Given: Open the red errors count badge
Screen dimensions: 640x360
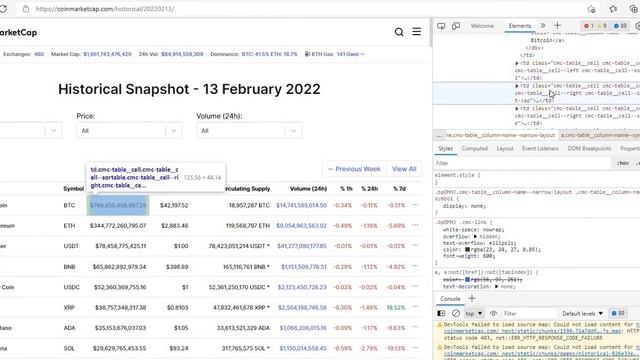Looking at the screenshot, I should click(x=589, y=26).
